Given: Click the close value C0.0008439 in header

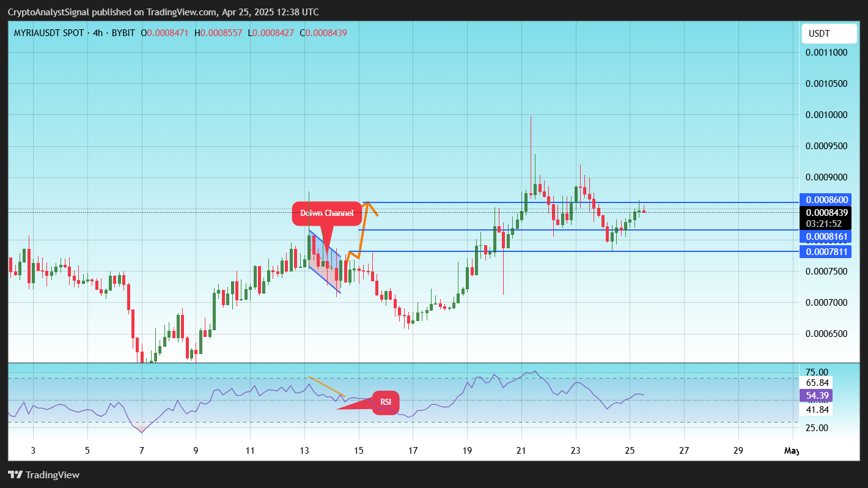Looking at the screenshot, I should click(x=323, y=33).
